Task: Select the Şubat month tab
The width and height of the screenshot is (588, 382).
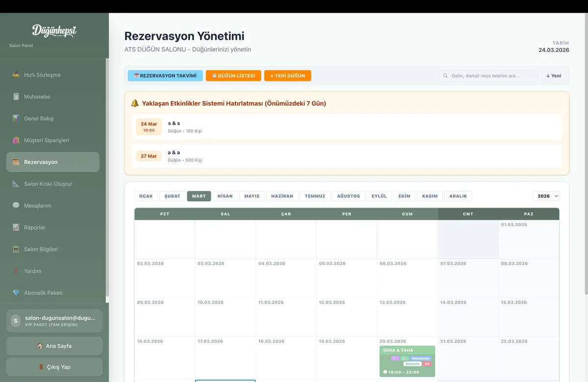Action: click(172, 196)
